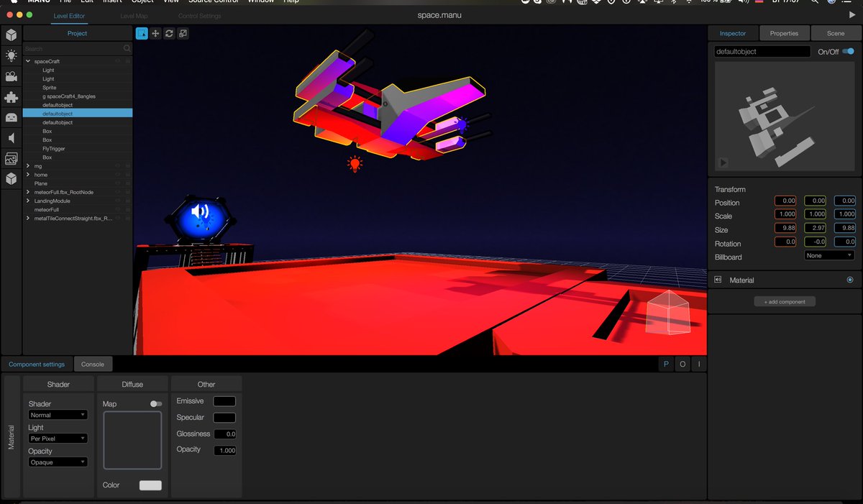Viewport: 863px width, 504px height.
Task: Toggle visibility eye for LandingModule
Action: [x=117, y=201]
